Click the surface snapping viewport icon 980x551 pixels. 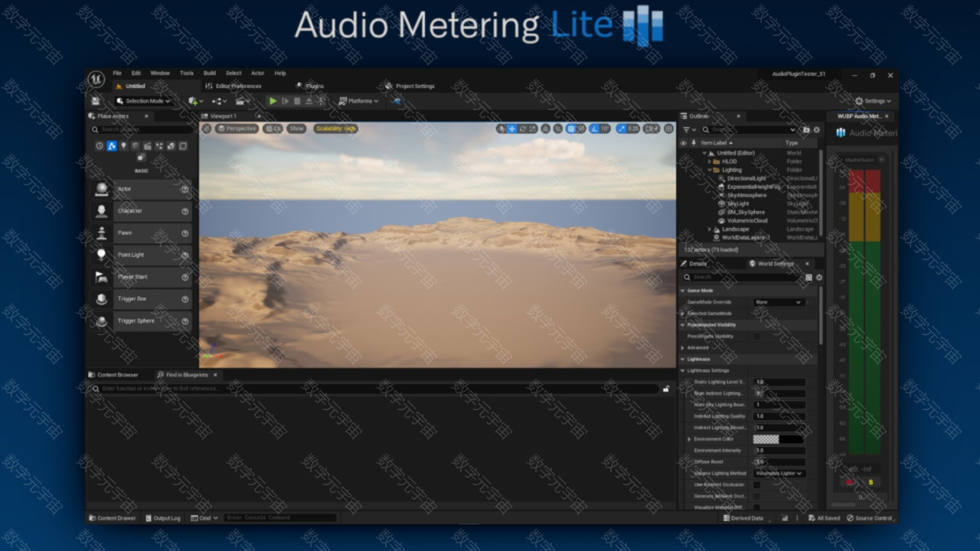pos(557,129)
